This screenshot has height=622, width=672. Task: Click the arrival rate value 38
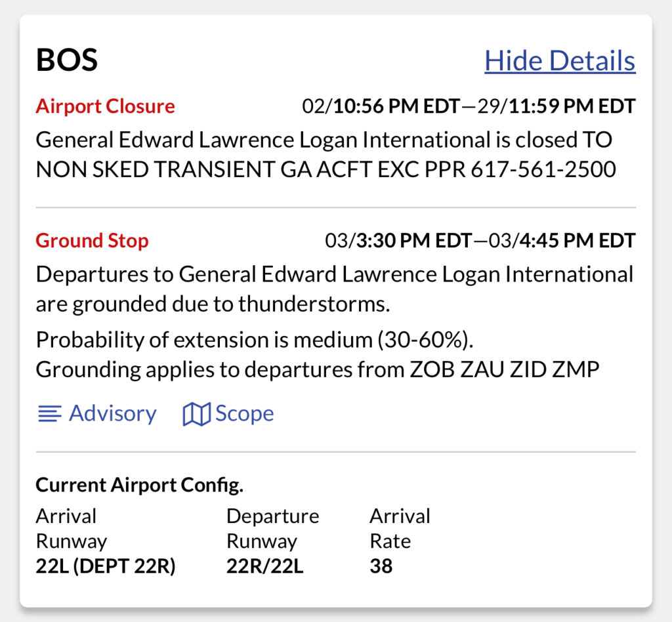[381, 566]
